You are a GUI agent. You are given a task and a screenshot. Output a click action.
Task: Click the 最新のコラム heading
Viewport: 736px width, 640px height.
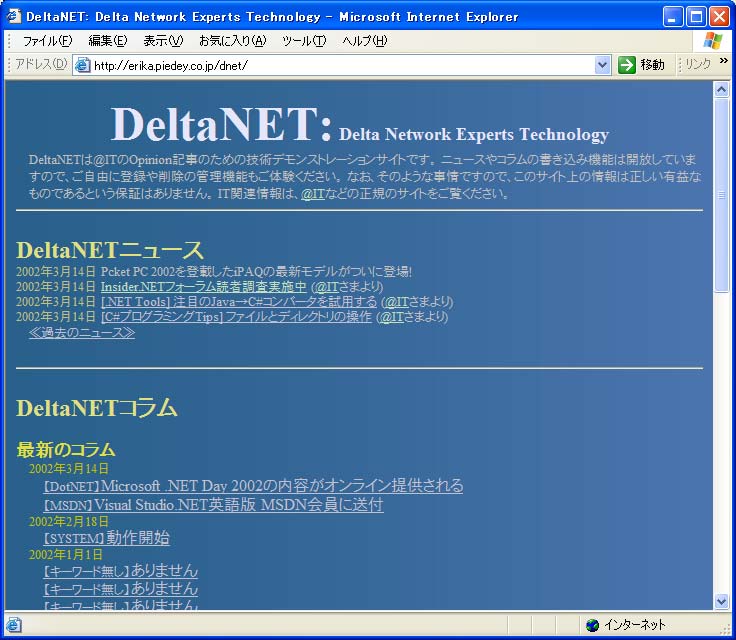[66, 450]
